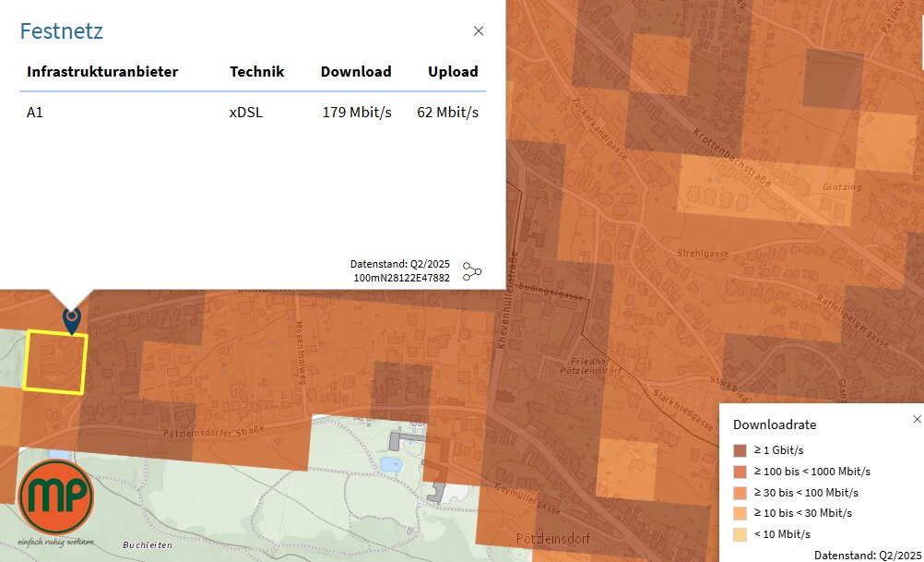This screenshot has height=562, width=924.
Task: Close the Festnetz info popup
Action: click(x=478, y=31)
